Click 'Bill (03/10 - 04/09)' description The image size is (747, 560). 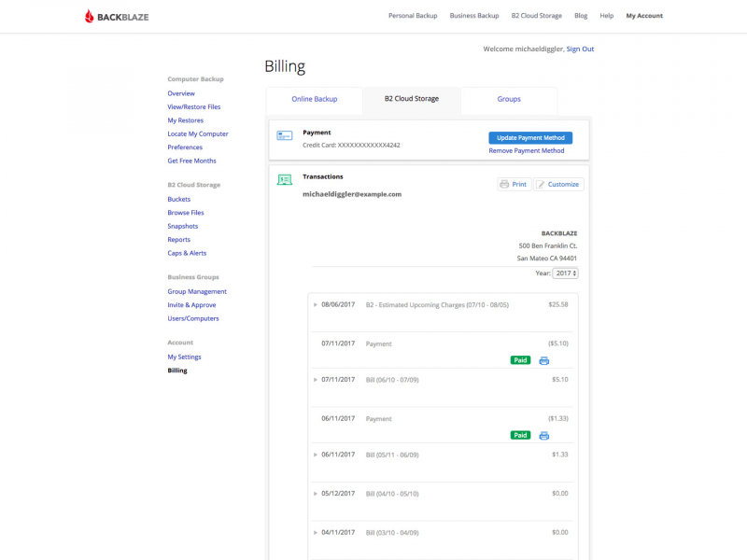pyautogui.click(x=392, y=533)
